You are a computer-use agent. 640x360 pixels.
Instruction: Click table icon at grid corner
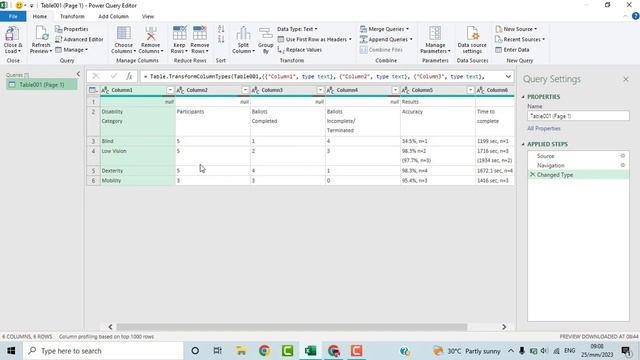pyautogui.click(x=93, y=90)
